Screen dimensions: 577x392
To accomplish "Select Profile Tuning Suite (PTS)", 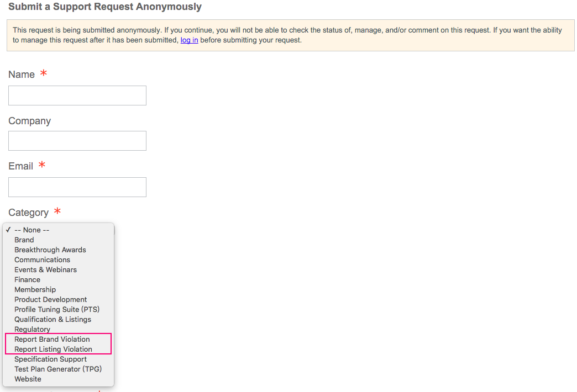I will (57, 309).
